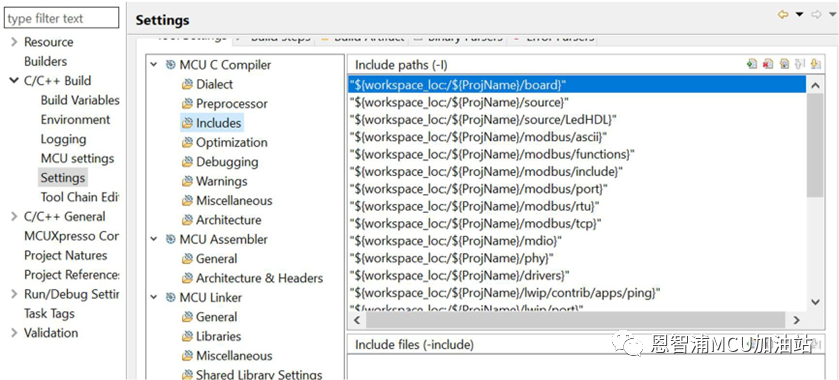This screenshot has width=839, height=380.
Task: Click the Preprocessor option icon
Action: coord(187,104)
